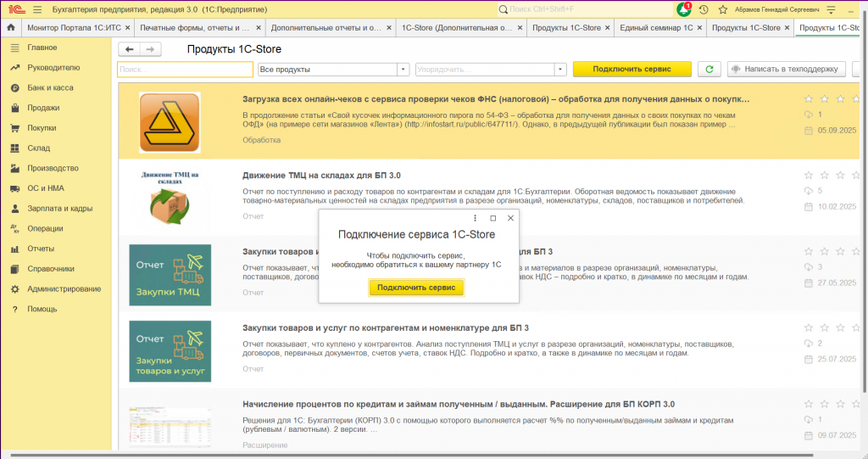Viewport: 868px width, 459px height.
Task: Switch to Монитор Портала 1С:ИТС tab
Action: [x=75, y=28]
